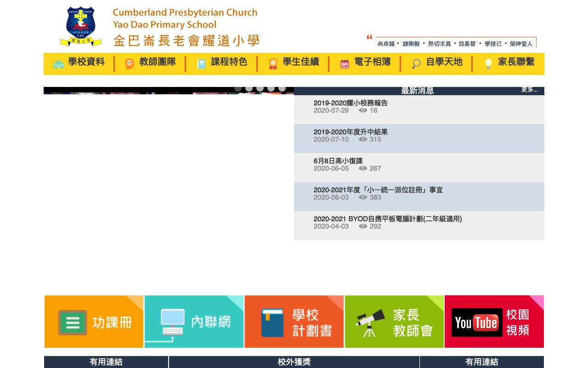Viewport: 588px width, 368px height.
Task: Select the first carousel dot
Action: click(238, 89)
